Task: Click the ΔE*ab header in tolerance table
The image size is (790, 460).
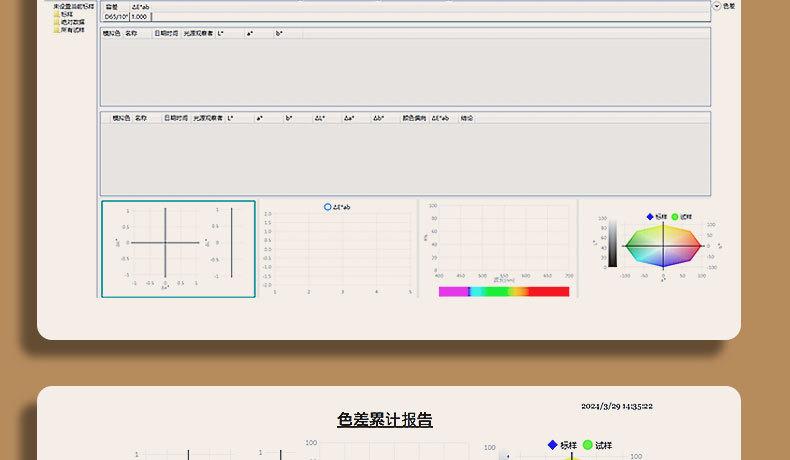Action: tap(141, 7)
